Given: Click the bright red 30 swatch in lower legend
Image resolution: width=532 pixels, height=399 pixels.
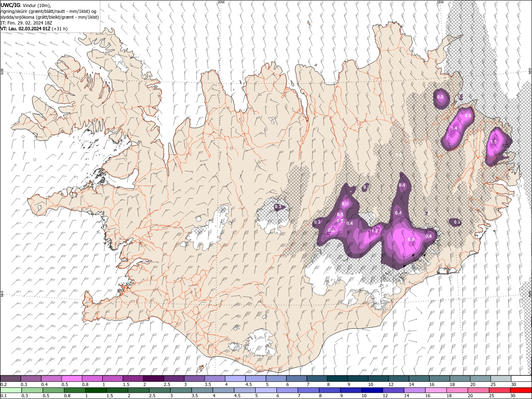Looking at the screenshot, I should tap(521, 390).
